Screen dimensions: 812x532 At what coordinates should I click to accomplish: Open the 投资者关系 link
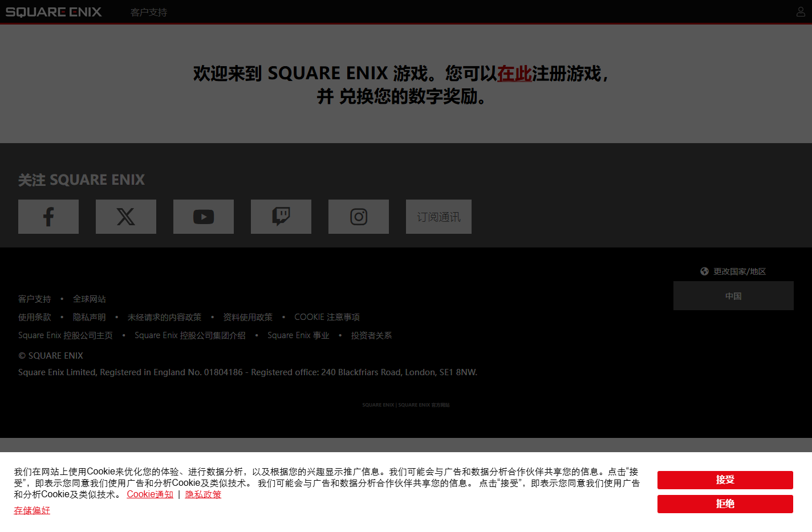tap(371, 335)
